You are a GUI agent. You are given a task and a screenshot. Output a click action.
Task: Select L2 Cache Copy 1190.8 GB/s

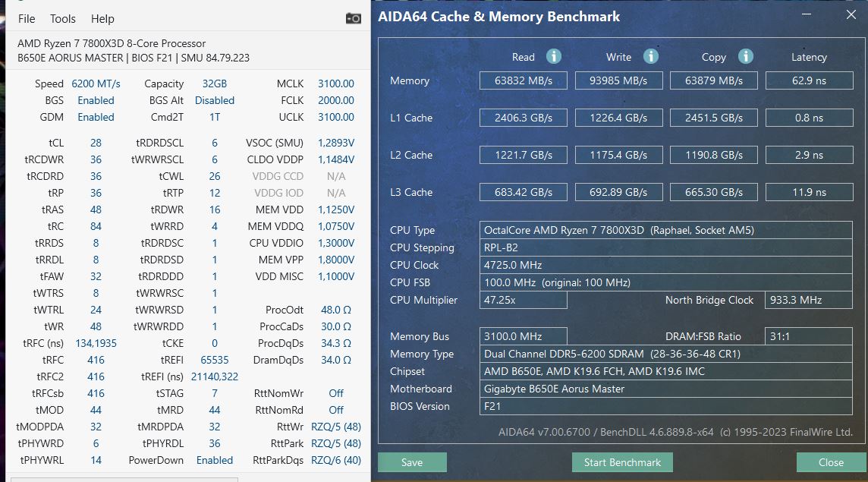click(713, 155)
